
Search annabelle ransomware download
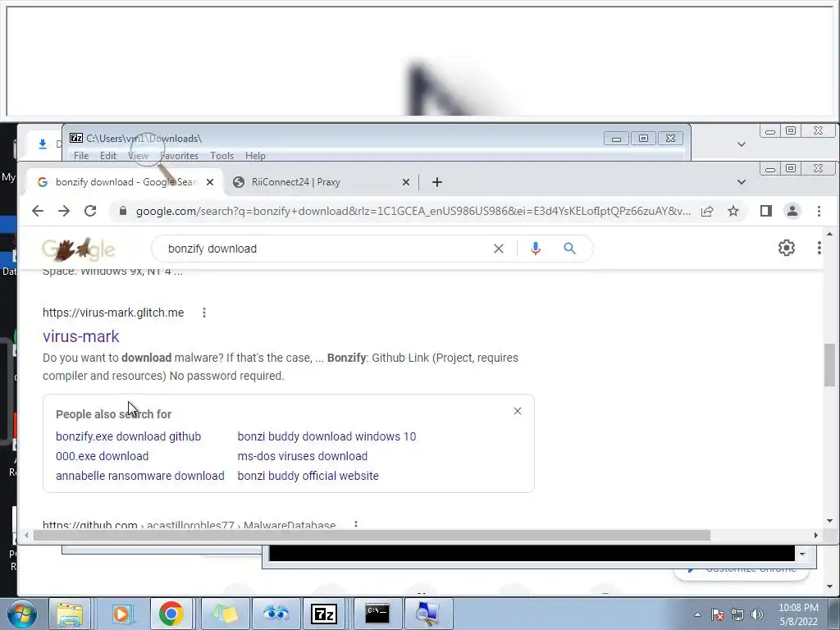point(139,476)
